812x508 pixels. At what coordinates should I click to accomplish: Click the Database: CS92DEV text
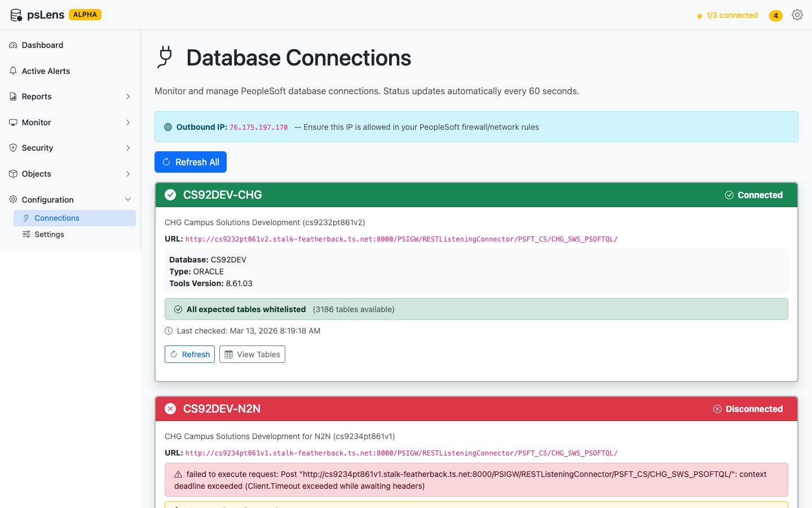click(x=208, y=260)
